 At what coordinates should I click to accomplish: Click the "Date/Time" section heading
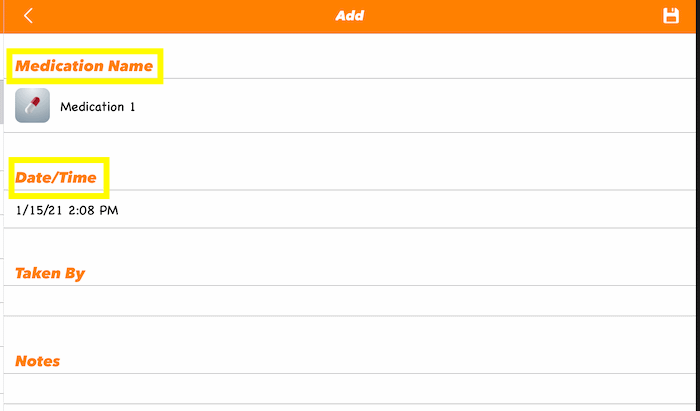coord(56,178)
